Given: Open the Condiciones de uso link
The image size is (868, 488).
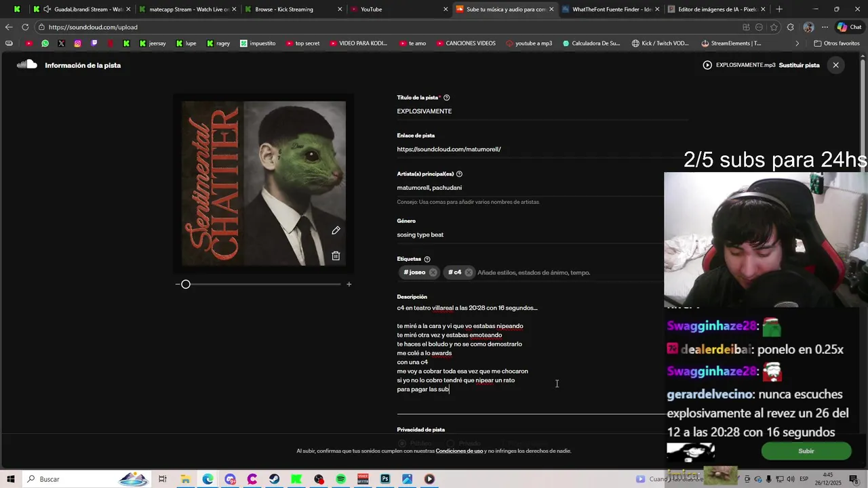Looking at the screenshot, I should coord(459,451).
